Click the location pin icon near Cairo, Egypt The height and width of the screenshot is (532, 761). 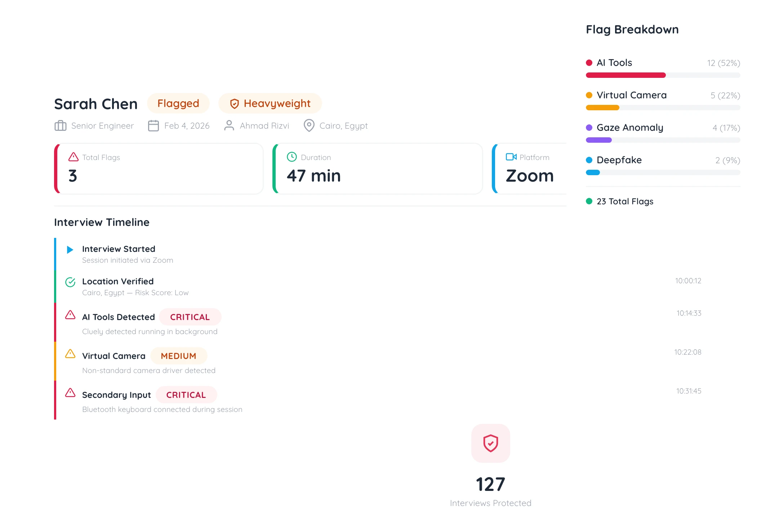309,126
